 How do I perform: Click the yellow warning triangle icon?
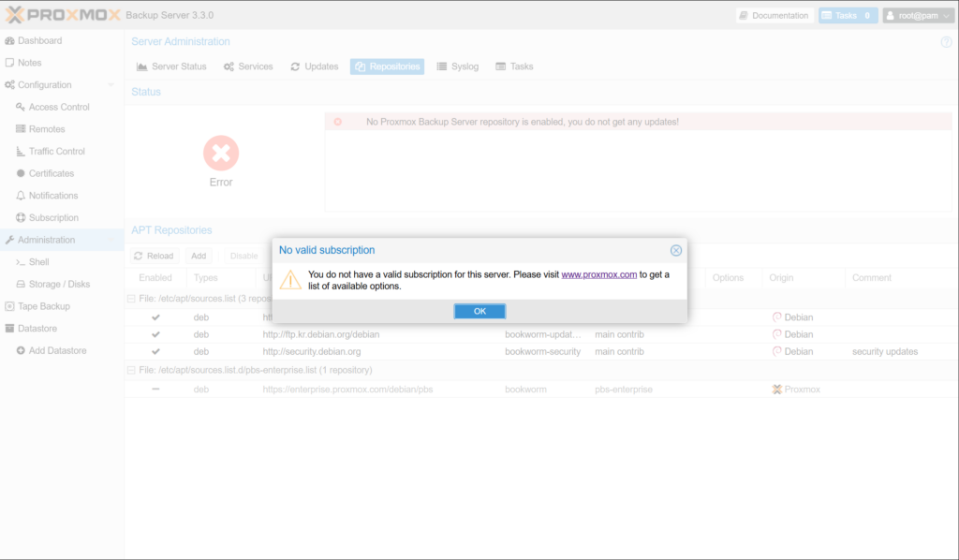[291, 279]
